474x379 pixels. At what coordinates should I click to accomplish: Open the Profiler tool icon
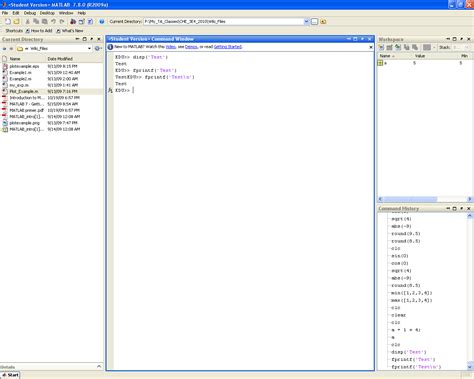click(x=90, y=21)
